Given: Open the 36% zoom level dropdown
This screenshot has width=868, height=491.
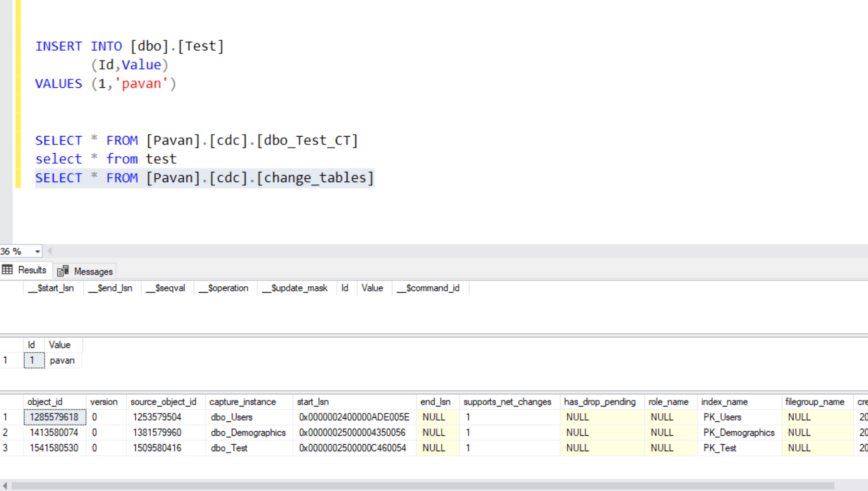Looking at the screenshot, I should point(37,250).
